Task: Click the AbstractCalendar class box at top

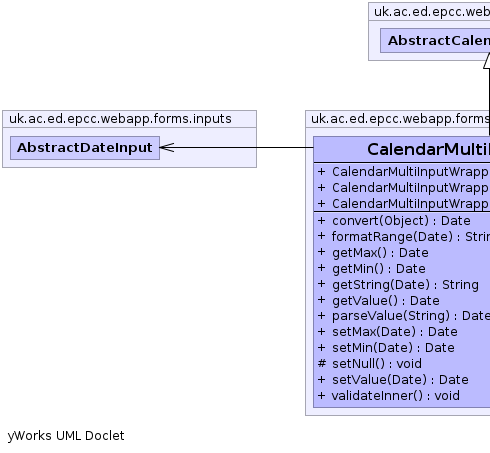Action: pos(435,40)
